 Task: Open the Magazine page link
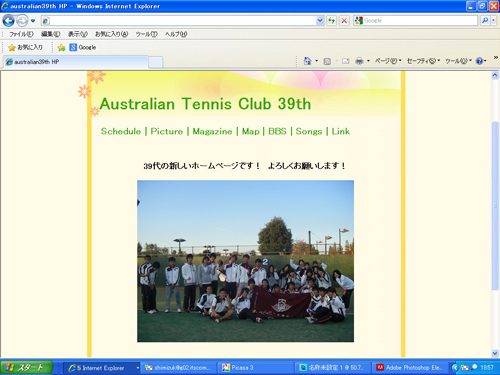(212, 131)
